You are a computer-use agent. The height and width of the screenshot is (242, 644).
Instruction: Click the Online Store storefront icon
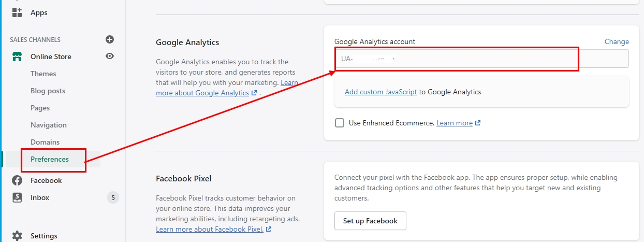click(x=17, y=56)
